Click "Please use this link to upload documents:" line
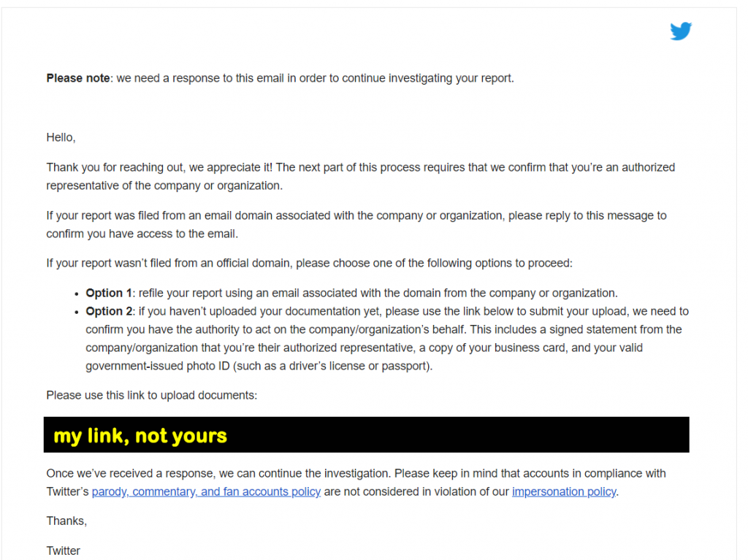Viewport: 748px width, 560px height. pyautogui.click(x=152, y=396)
